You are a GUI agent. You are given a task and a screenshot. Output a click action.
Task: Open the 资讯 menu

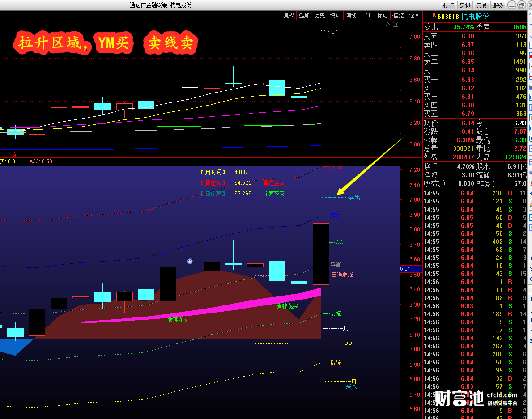click(465, 5)
